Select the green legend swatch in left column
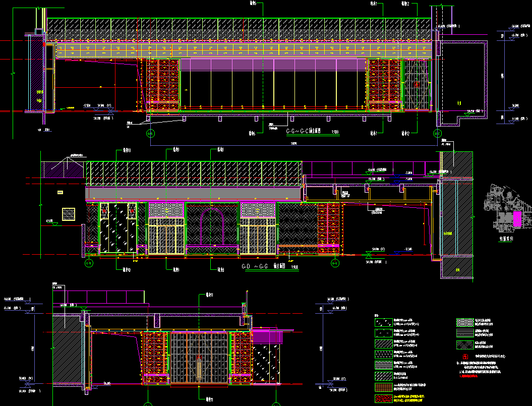This screenshot has width=532, height=406. pos(383,332)
